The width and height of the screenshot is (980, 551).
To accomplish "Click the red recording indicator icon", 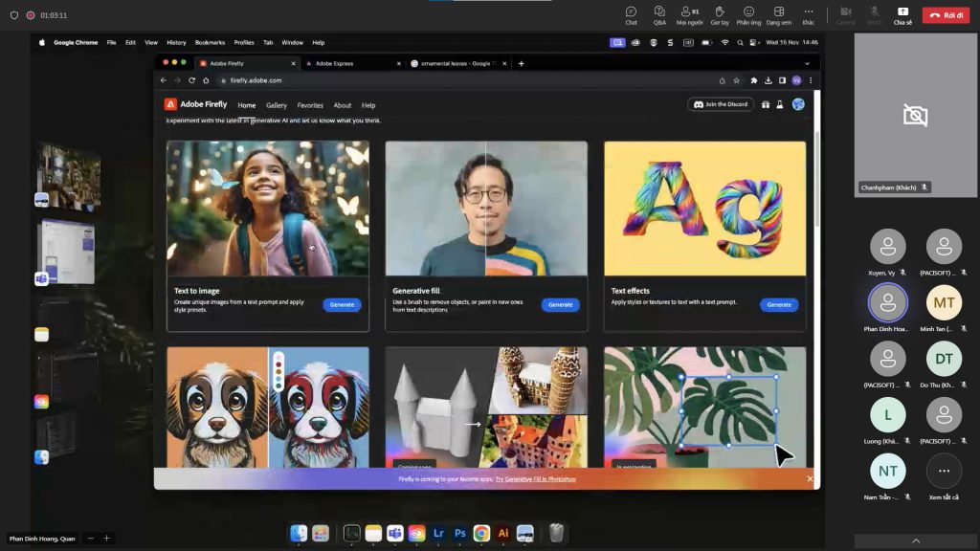I will click(x=30, y=15).
